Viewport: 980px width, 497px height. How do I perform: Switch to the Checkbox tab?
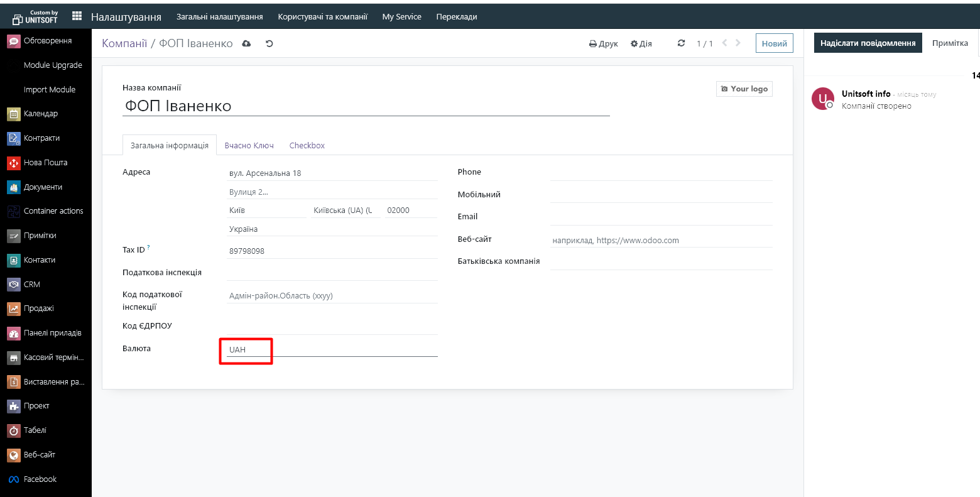[x=307, y=145]
